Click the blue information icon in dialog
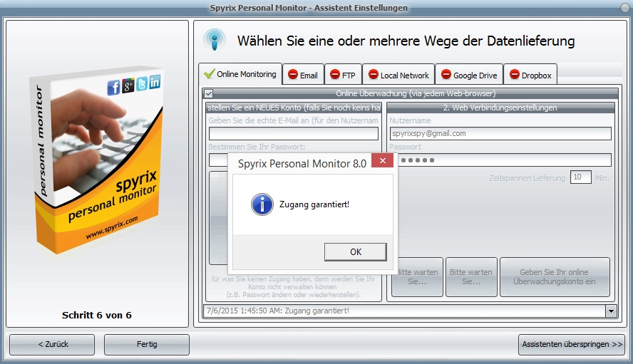633x364 pixels. pyautogui.click(x=262, y=204)
